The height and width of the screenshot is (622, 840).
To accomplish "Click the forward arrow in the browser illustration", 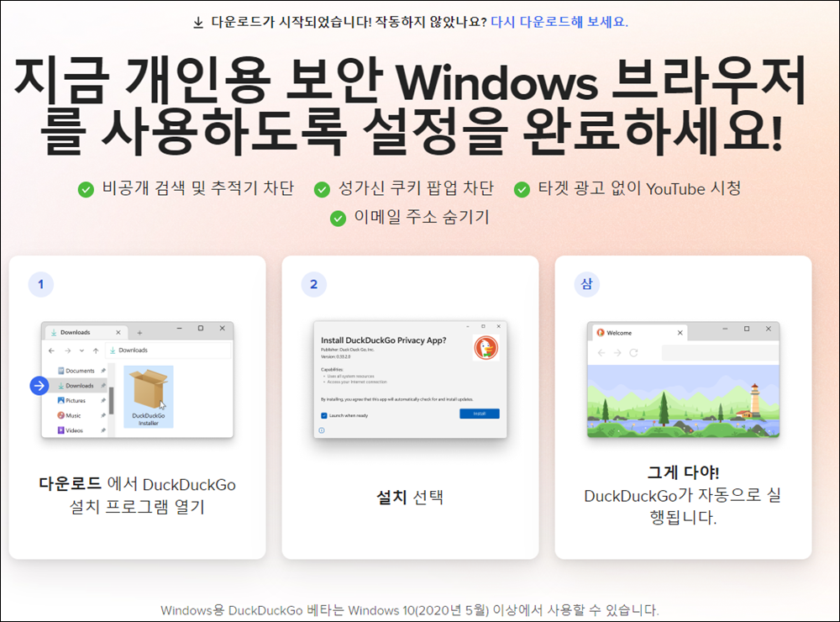I will tap(617, 353).
